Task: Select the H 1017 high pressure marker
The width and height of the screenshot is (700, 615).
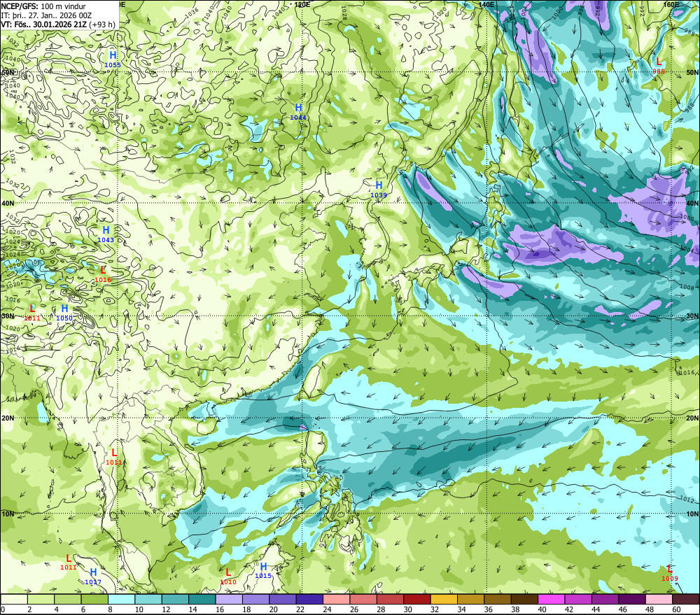Action: [93, 577]
